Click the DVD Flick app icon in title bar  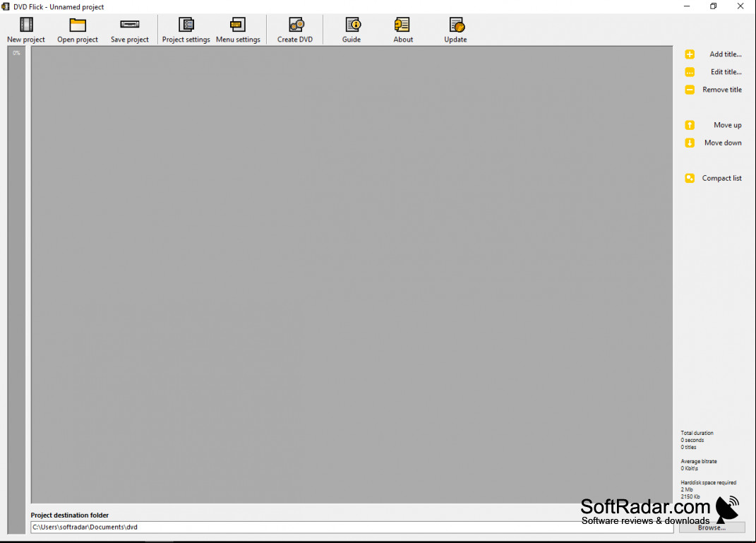coord(6,7)
